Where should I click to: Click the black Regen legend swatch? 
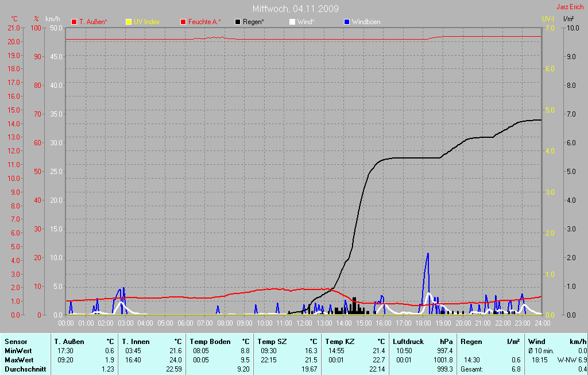[238, 22]
